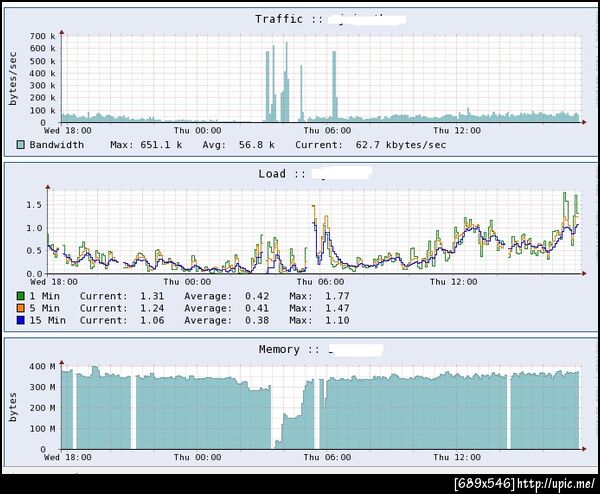600x494 pixels.
Task: Click 15 Min Max value 1.10
Action: 337,320
